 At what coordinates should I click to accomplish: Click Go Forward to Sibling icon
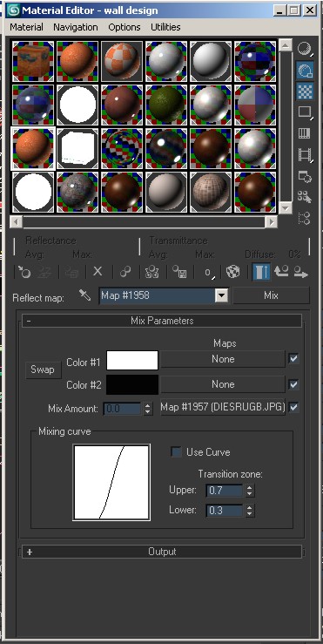300,272
